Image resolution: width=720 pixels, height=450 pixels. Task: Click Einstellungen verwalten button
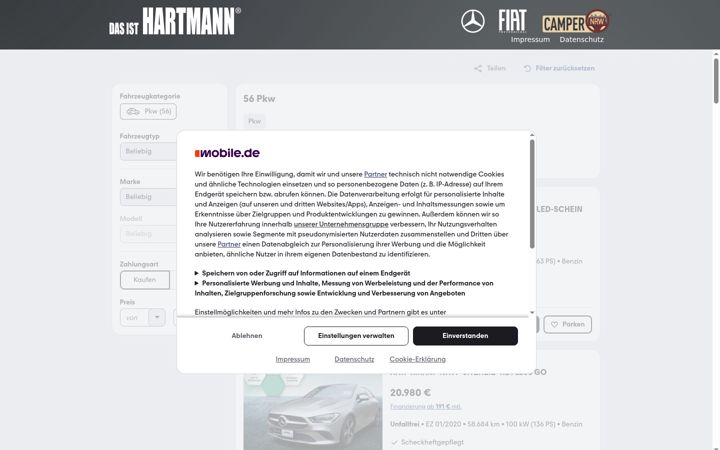356,336
